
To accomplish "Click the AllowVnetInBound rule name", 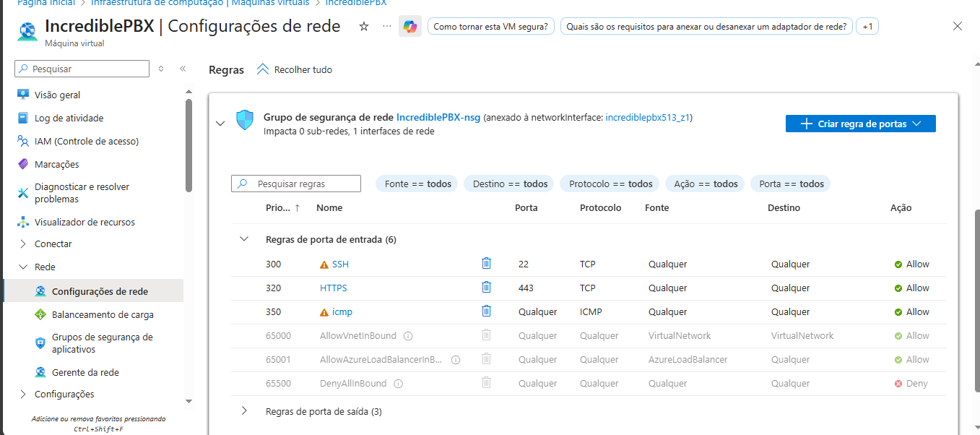I will (358, 336).
